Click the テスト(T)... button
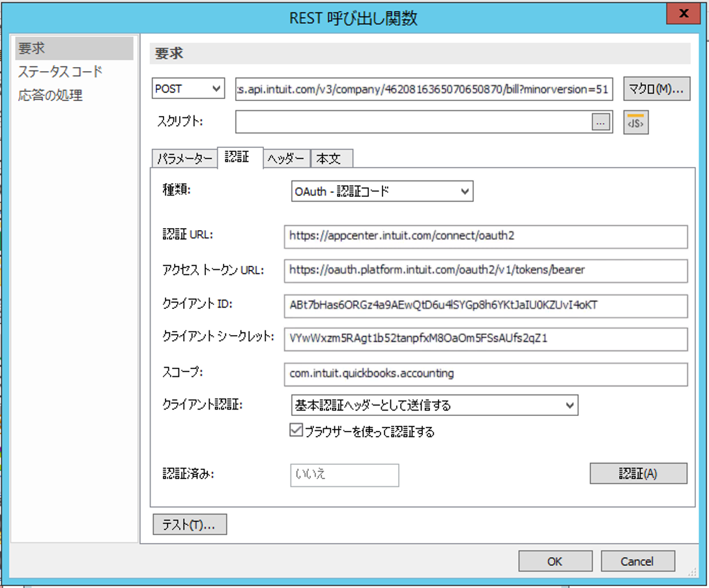709x588 pixels. point(190,524)
